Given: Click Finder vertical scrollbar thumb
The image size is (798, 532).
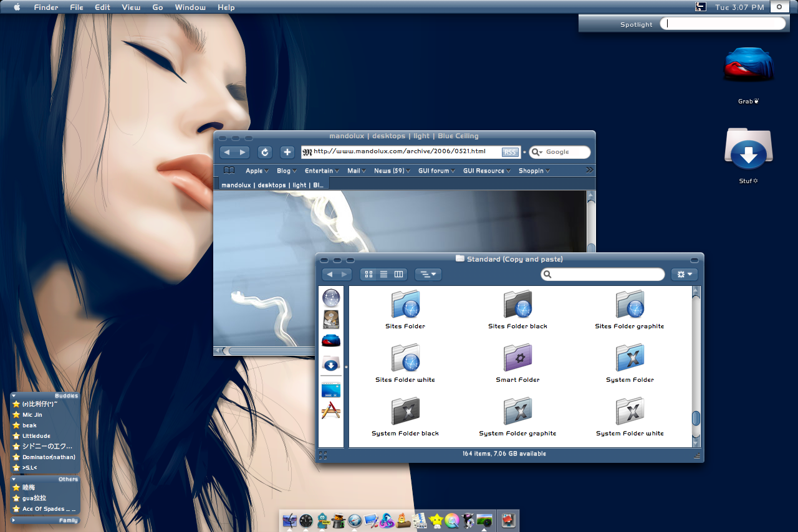Looking at the screenshot, I should click(x=696, y=418).
